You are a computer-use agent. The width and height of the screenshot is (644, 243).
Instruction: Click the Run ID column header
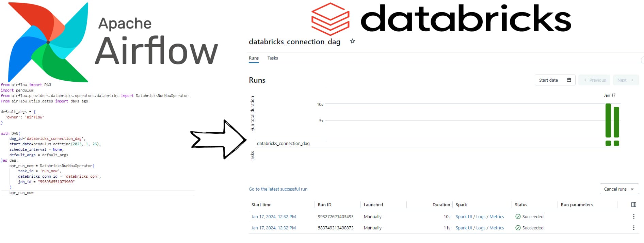point(324,205)
